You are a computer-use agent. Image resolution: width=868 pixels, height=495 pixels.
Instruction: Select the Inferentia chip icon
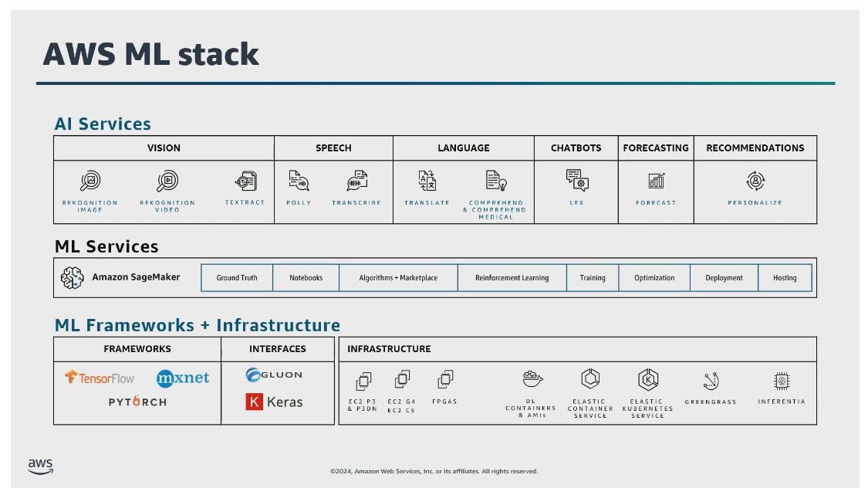[x=782, y=381]
